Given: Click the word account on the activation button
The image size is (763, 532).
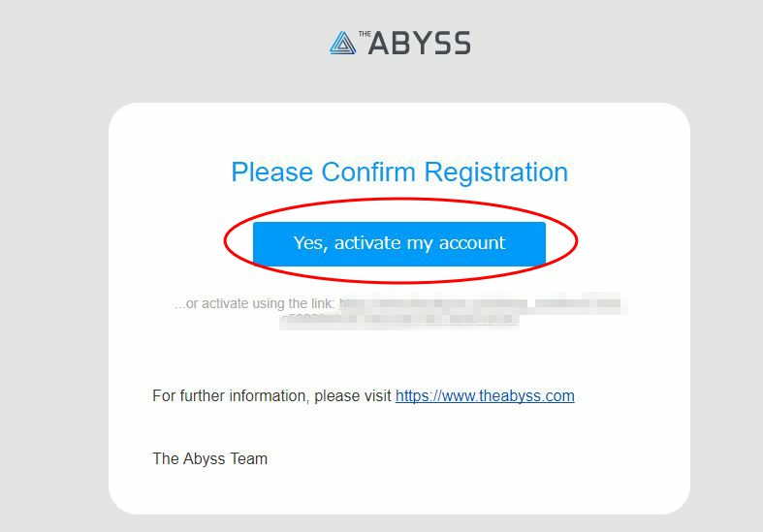Looking at the screenshot, I should point(472,242).
